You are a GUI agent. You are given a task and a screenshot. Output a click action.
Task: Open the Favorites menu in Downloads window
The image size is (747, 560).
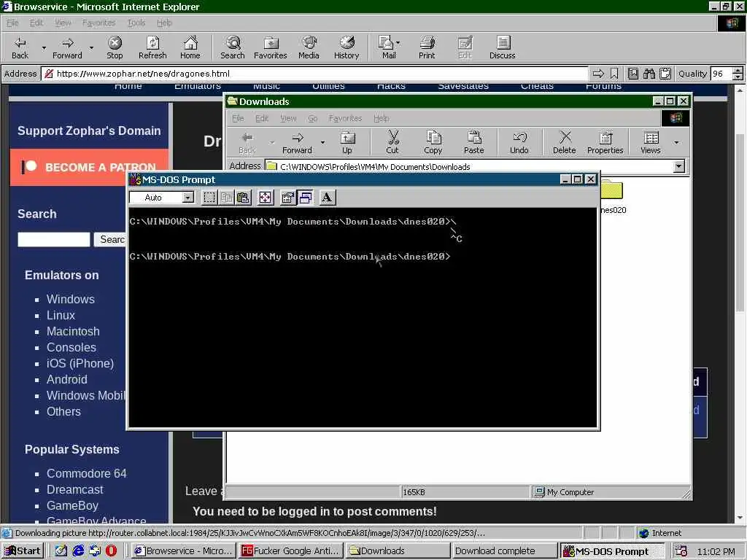345,118
